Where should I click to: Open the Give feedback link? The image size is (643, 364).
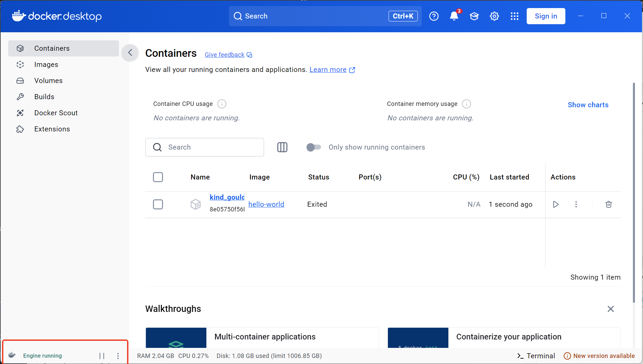tap(228, 55)
